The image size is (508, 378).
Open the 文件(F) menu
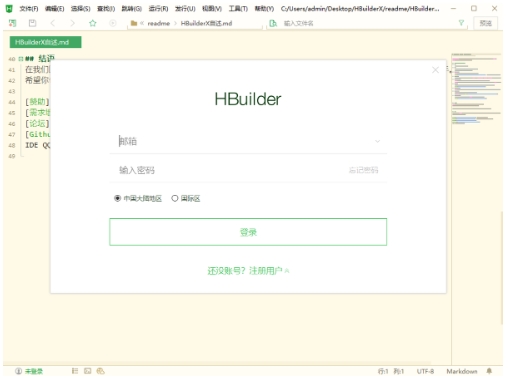(29, 9)
